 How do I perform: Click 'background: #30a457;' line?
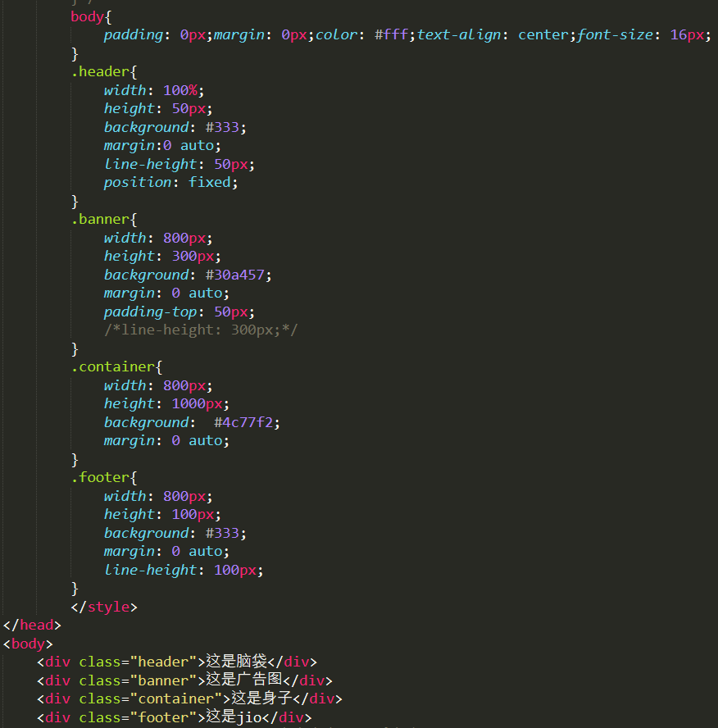pyautogui.click(x=188, y=275)
